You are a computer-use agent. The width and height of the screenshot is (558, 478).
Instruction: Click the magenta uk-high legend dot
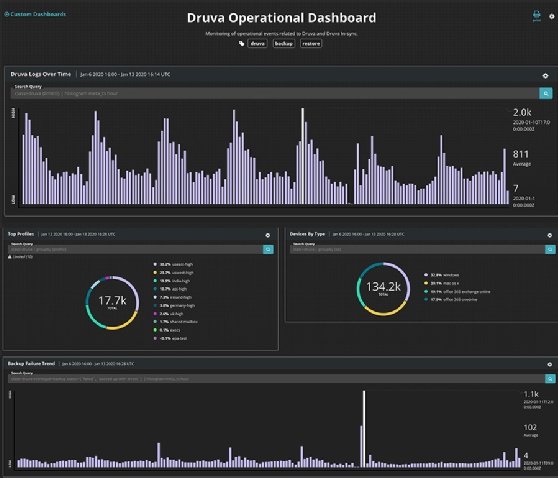click(x=155, y=314)
